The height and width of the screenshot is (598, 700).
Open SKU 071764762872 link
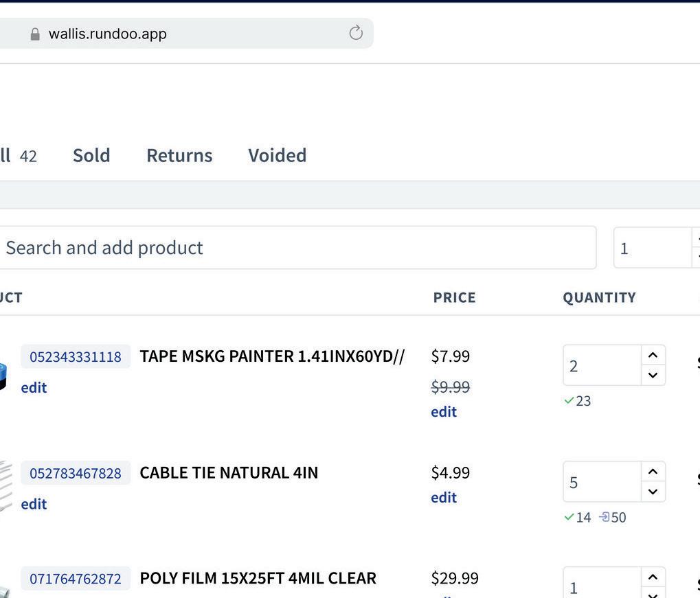(x=76, y=579)
